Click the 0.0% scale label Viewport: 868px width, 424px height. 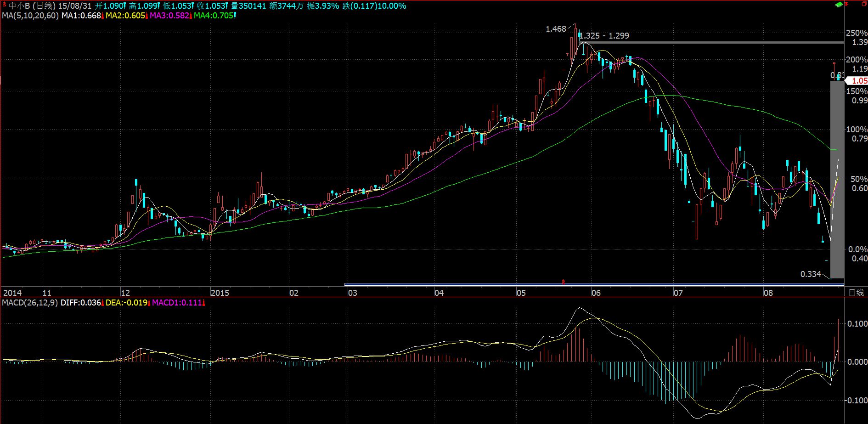pos(858,249)
